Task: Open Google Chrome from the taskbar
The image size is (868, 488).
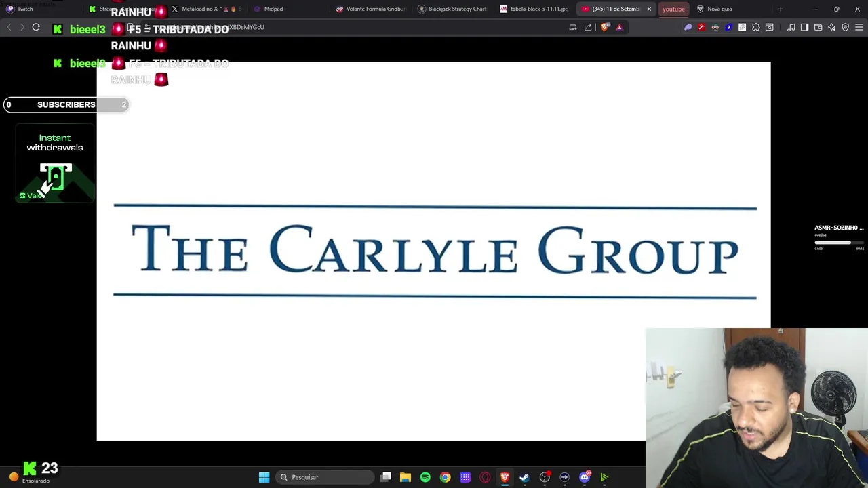Action: tap(445, 477)
